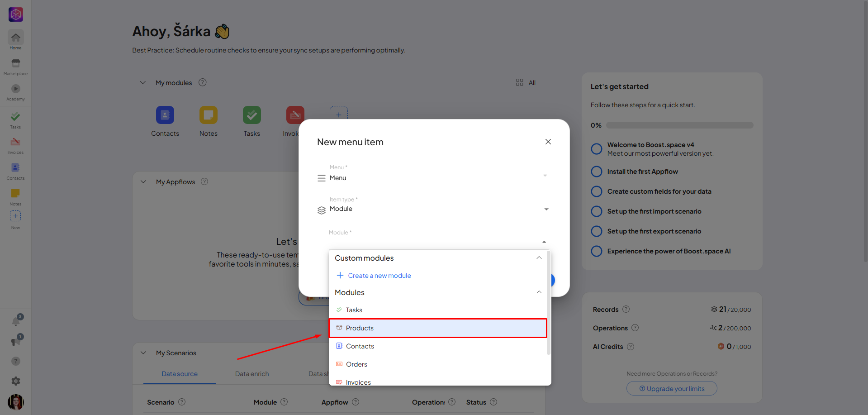Open the Boost.space logo in the sidebar
The width and height of the screenshot is (868, 415).
click(x=16, y=14)
